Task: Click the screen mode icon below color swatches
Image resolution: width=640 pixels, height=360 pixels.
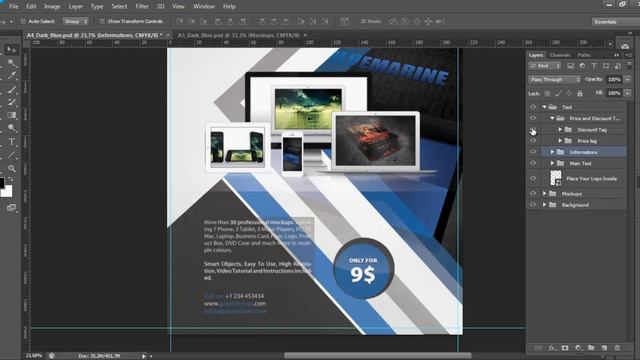Action: [11, 208]
